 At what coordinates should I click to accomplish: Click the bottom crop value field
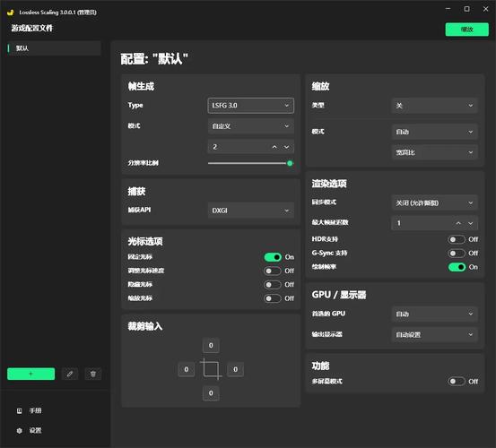(211, 393)
